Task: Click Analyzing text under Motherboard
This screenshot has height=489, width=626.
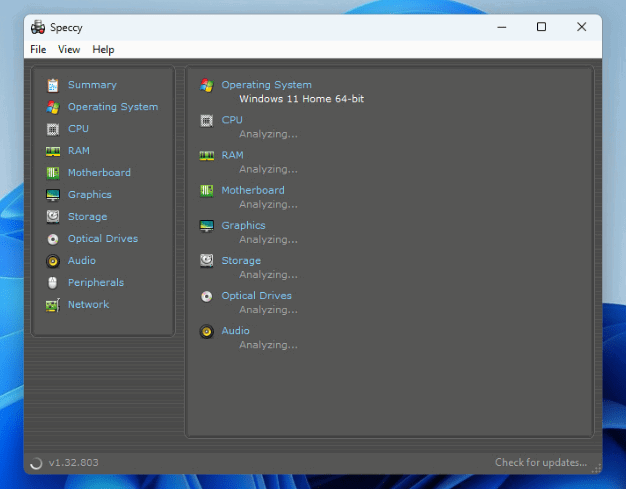Action: click(268, 204)
